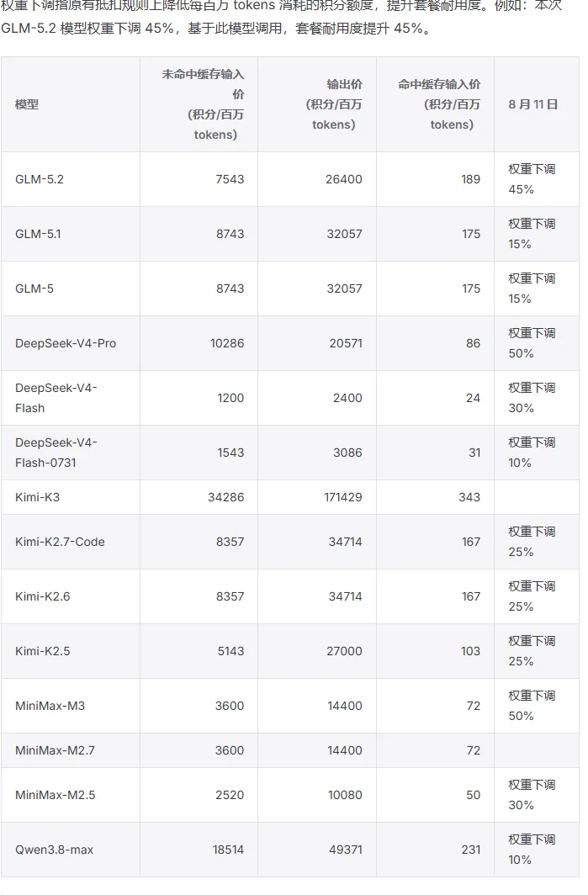This screenshot has height=895, width=588.
Task: Select the GLM-5.2 model name cell
Action: [x=70, y=179]
